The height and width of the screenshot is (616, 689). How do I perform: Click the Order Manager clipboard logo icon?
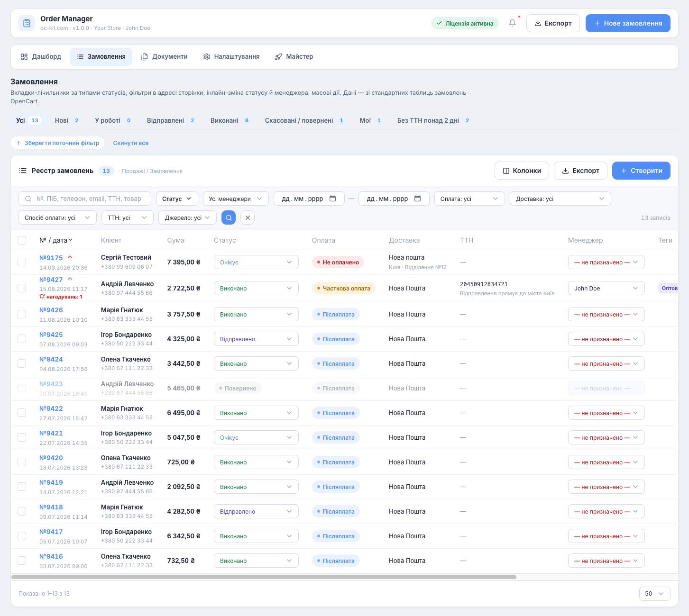click(x=27, y=23)
